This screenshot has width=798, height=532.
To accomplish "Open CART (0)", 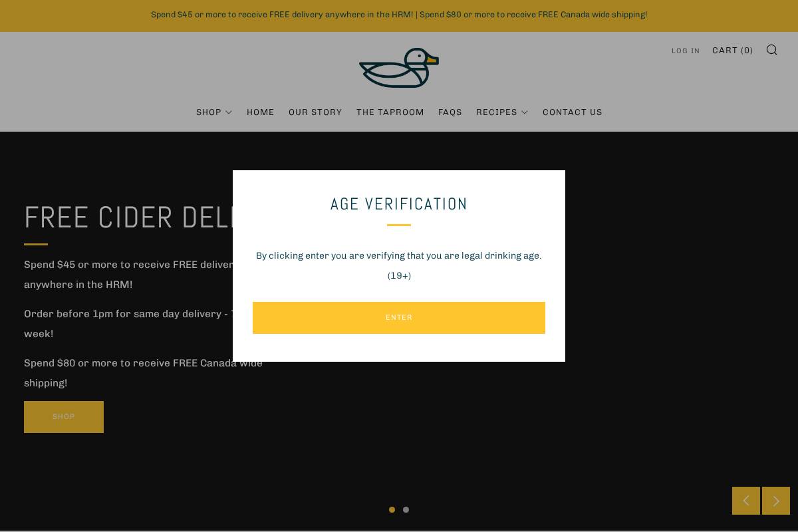I will pos(732,51).
